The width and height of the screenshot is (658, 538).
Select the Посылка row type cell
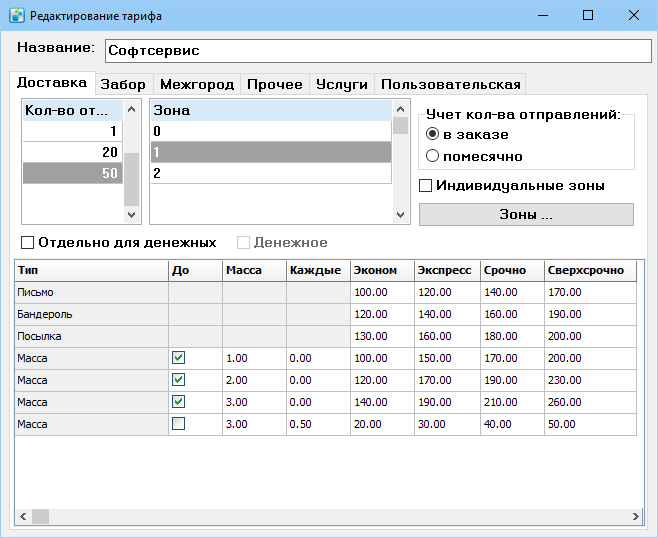pyautogui.click(x=91, y=336)
